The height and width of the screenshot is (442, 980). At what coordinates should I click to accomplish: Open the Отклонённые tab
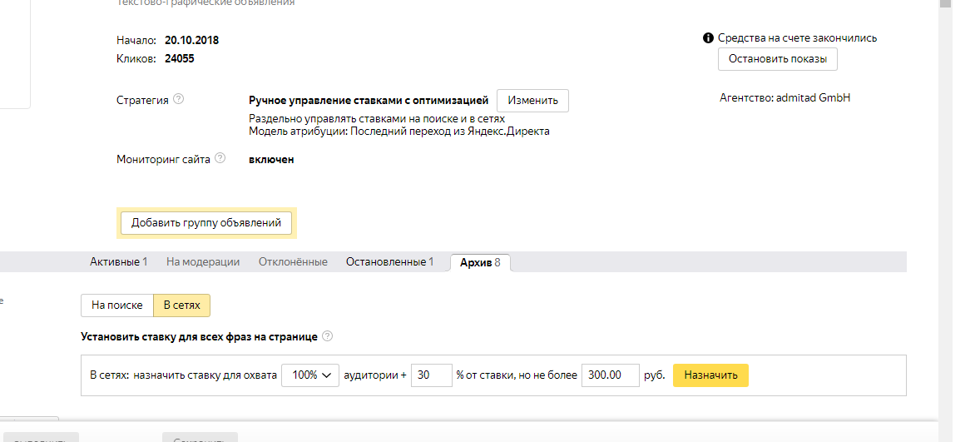(293, 262)
